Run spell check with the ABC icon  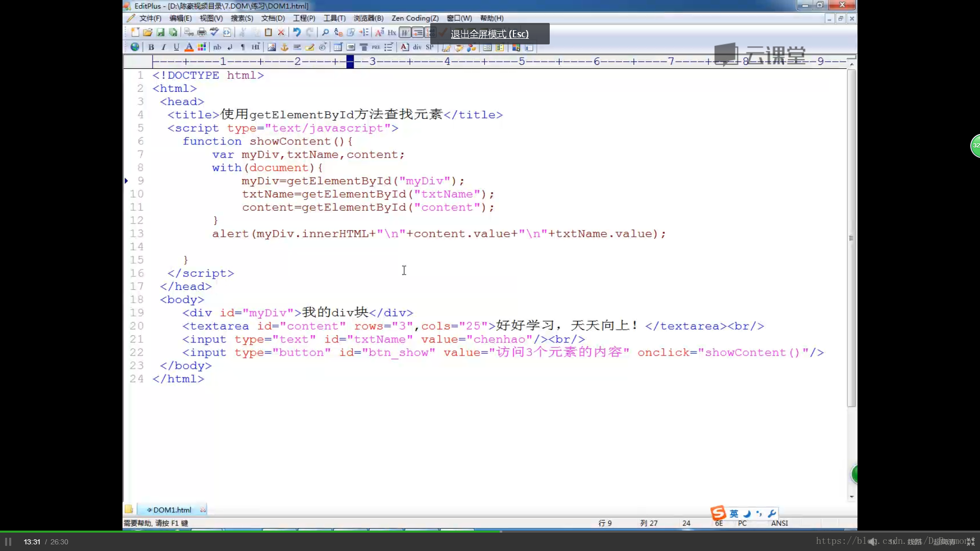pyautogui.click(x=214, y=32)
